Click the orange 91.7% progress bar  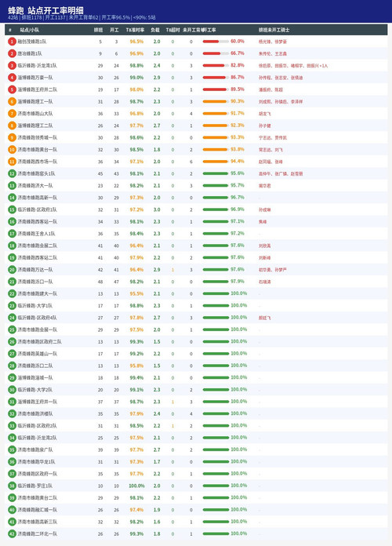[216, 114]
